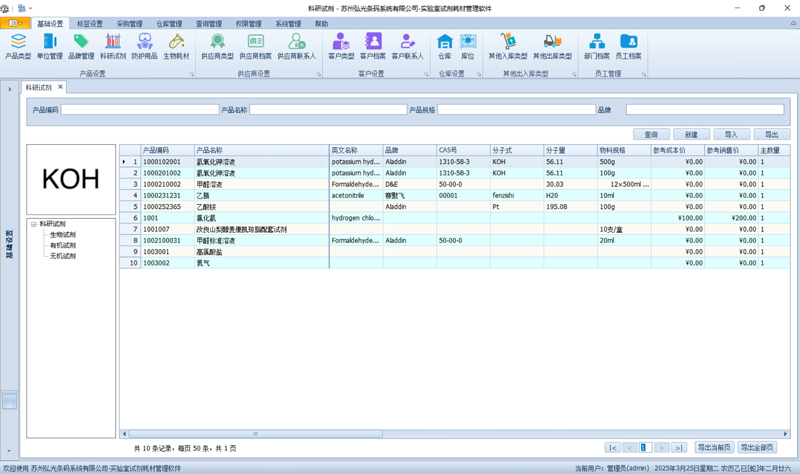Viewport: 800px width, 474px height.
Task: Click the horizontal scrollbar thumb of table
Action: click(x=256, y=434)
